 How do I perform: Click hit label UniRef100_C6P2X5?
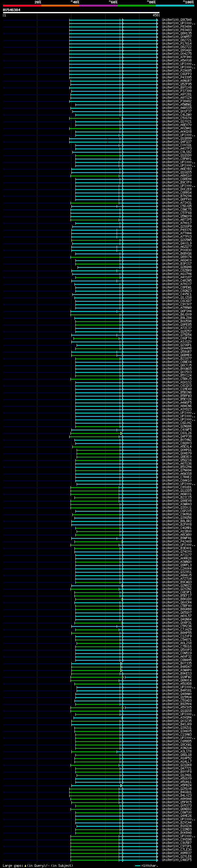tap(176, 511)
